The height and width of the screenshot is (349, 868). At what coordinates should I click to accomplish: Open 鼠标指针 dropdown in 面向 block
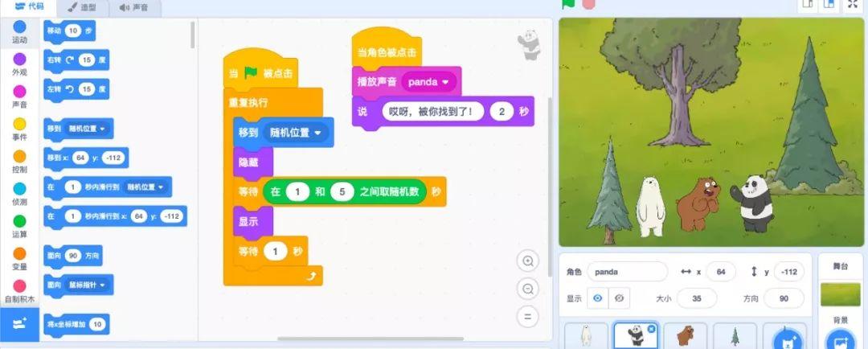click(86, 285)
